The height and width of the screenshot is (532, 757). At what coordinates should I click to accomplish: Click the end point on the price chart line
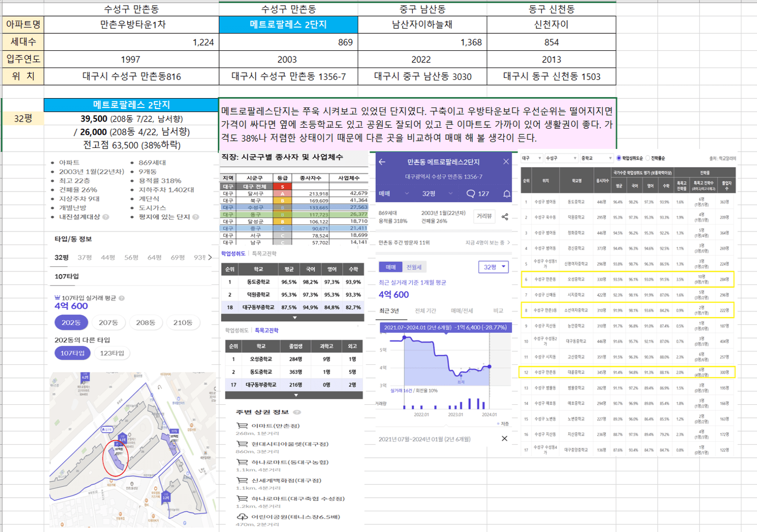click(489, 366)
